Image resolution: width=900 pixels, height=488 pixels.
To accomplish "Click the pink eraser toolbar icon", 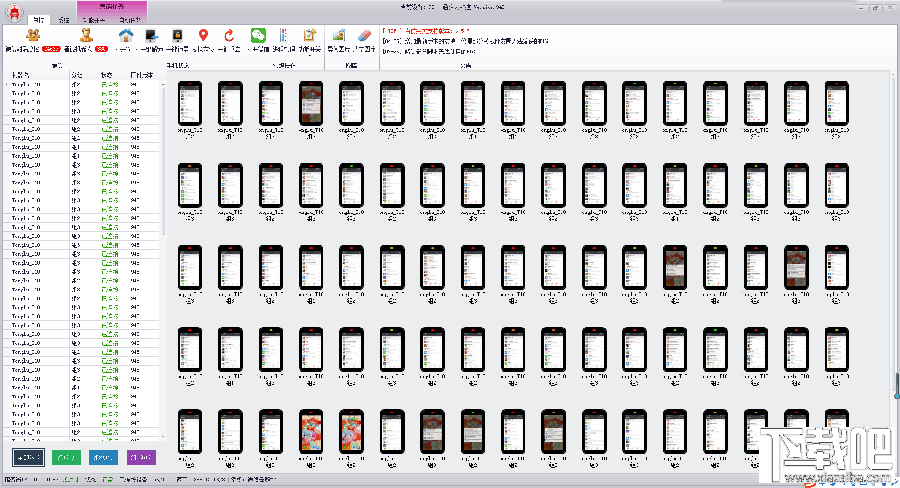I will (x=364, y=36).
